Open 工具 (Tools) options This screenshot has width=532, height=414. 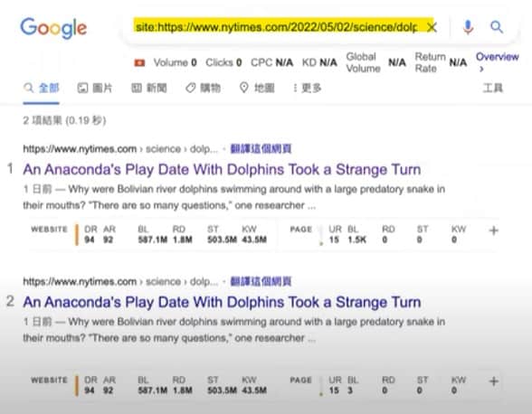(492, 89)
